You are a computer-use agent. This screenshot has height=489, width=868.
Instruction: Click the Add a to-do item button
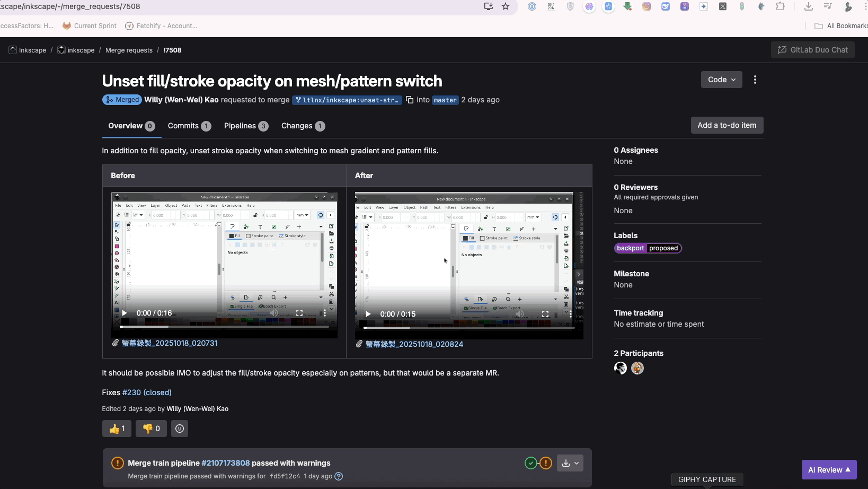(x=727, y=125)
